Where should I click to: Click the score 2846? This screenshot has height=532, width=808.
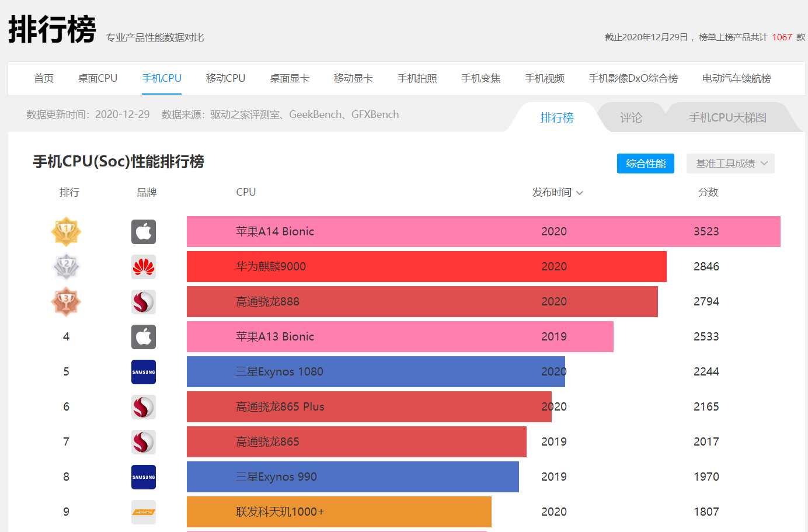coord(706,266)
